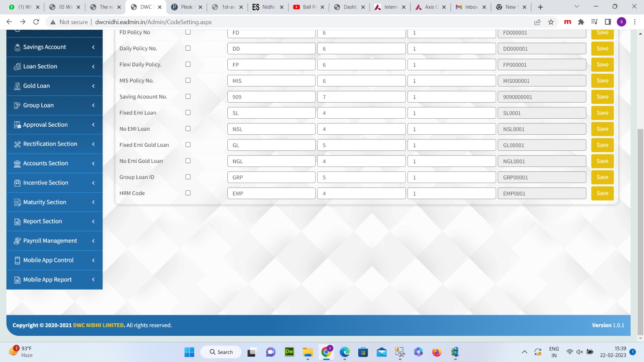Click the Share page icon in address bar

pos(537,22)
